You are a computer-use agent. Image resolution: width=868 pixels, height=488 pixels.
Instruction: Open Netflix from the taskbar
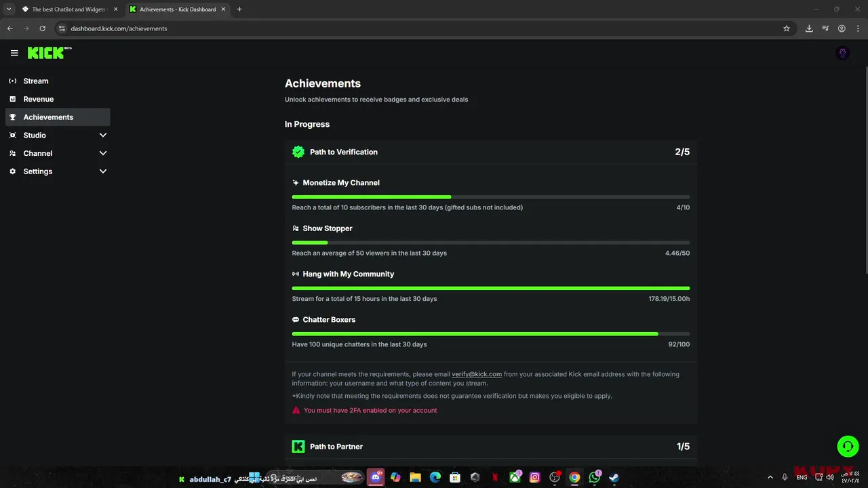[x=495, y=477]
